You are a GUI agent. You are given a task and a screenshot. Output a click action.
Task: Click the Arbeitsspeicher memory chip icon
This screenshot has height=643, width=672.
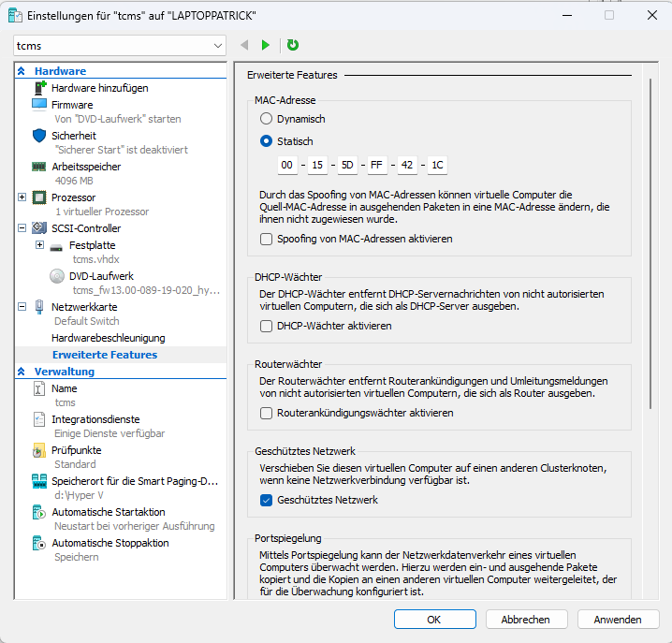(x=39, y=167)
